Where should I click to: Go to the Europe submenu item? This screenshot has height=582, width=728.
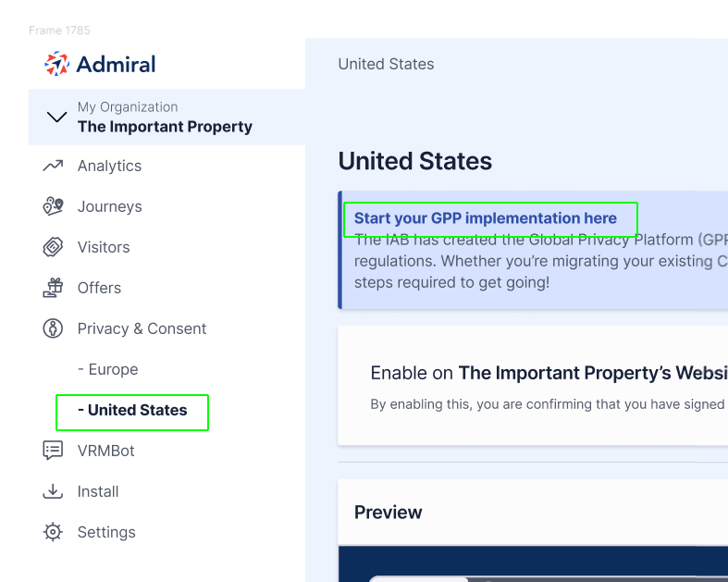(x=107, y=369)
